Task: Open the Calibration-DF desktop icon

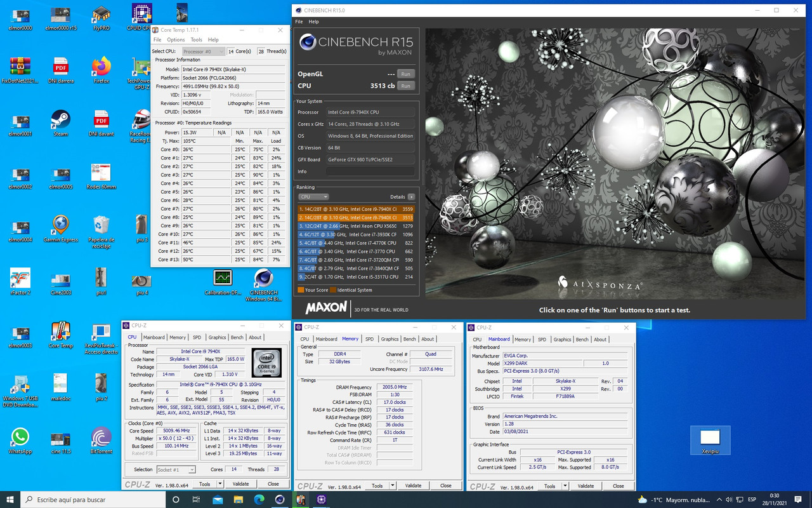Action: tap(223, 282)
